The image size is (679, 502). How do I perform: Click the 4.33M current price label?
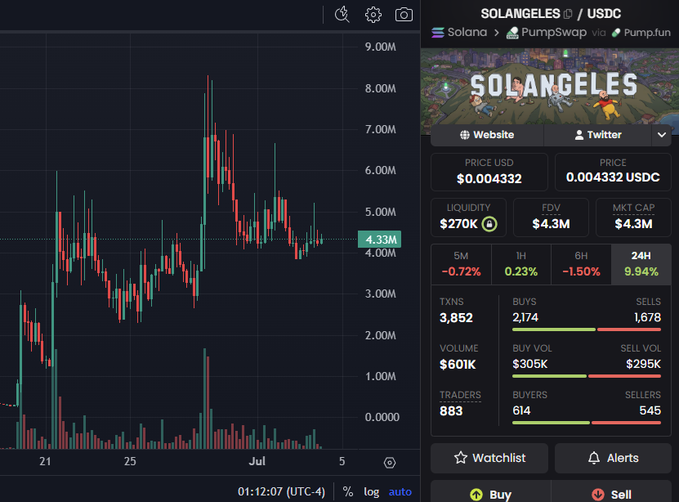click(x=380, y=240)
